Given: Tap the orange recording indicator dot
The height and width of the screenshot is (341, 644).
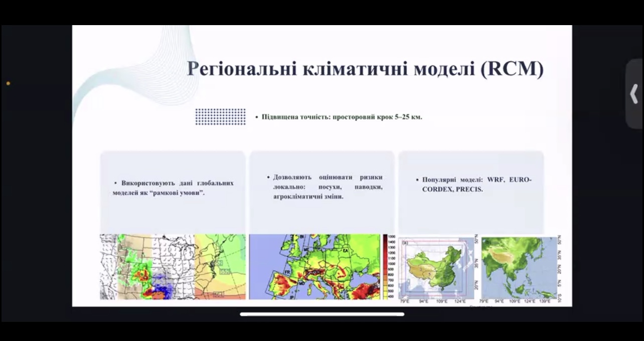Looking at the screenshot, I should 8,83.
